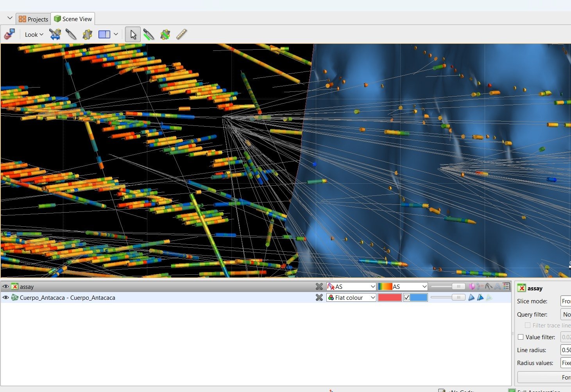Toggle the text label A icon in assay row

pyautogui.click(x=497, y=286)
